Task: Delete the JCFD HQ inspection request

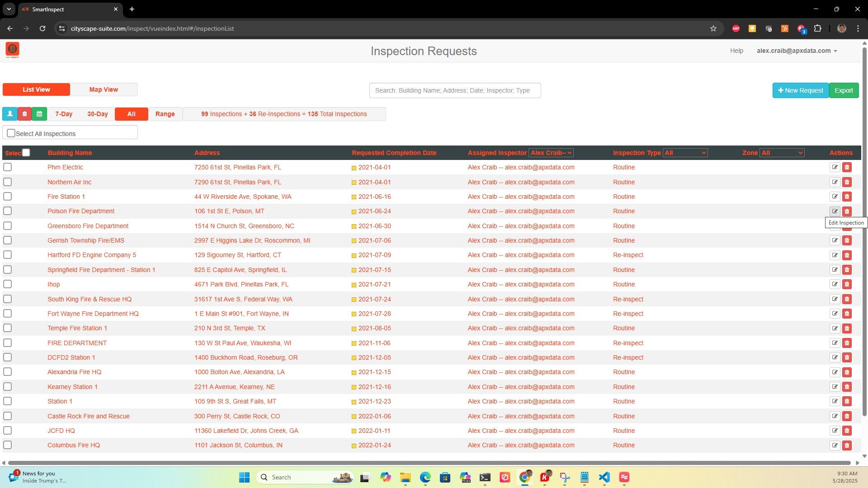Action: tap(847, 431)
